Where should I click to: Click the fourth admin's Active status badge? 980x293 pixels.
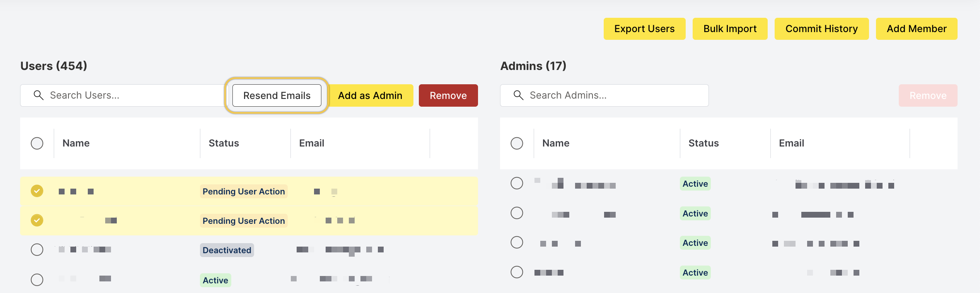click(695, 273)
